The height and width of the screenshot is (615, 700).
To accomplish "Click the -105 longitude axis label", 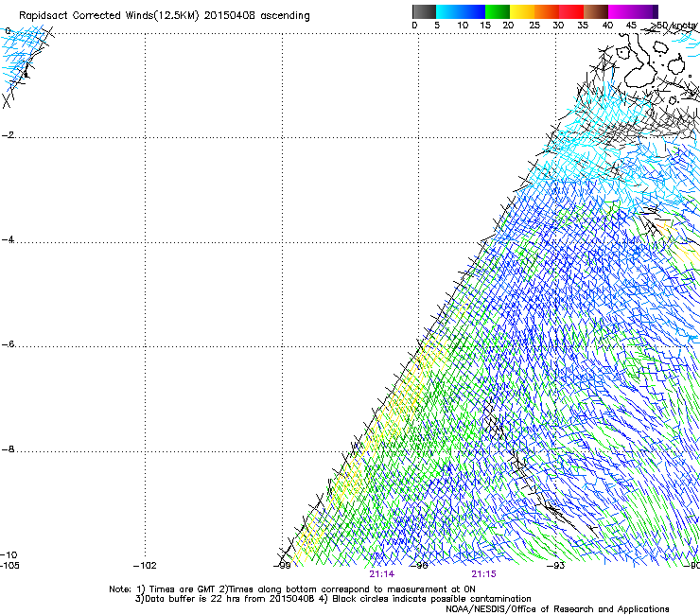I will (x=9, y=566).
